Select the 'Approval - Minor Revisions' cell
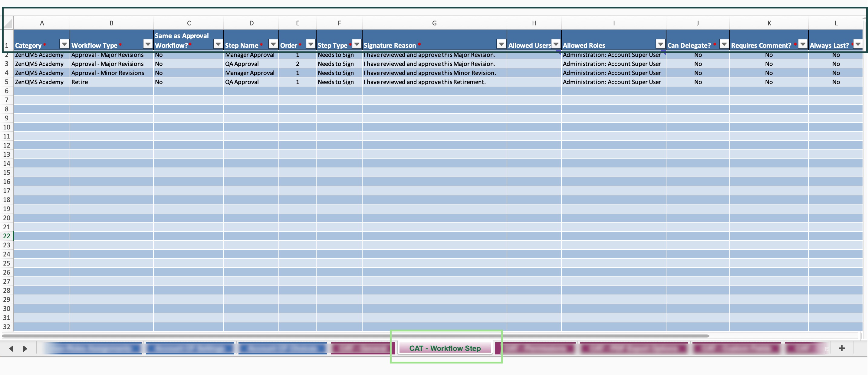Screen dimensions: 868x375 [x=112, y=73]
